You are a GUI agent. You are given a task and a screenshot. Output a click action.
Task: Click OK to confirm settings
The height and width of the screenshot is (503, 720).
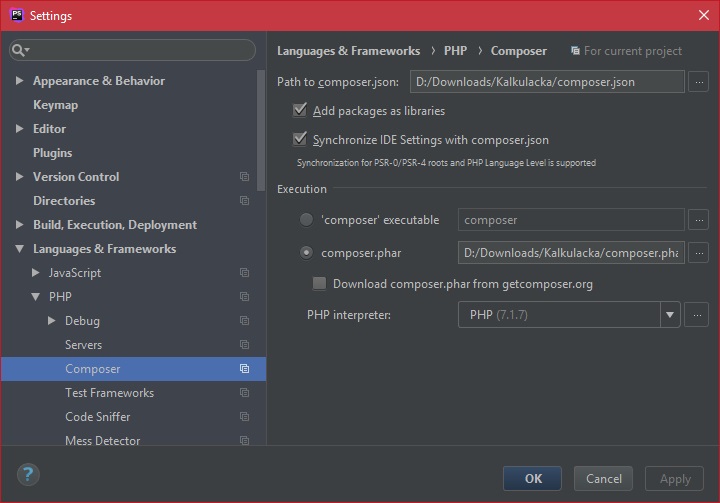pyautogui.click(x=532, y=479)
